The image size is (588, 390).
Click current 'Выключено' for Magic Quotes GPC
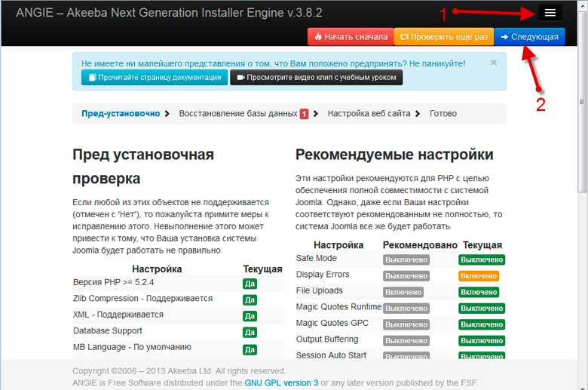482,324
